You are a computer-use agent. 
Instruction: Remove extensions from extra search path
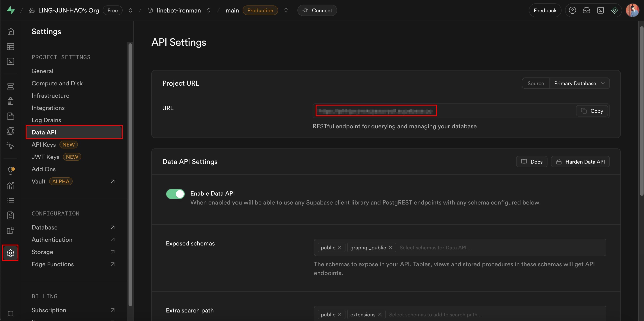pos(380,314)
